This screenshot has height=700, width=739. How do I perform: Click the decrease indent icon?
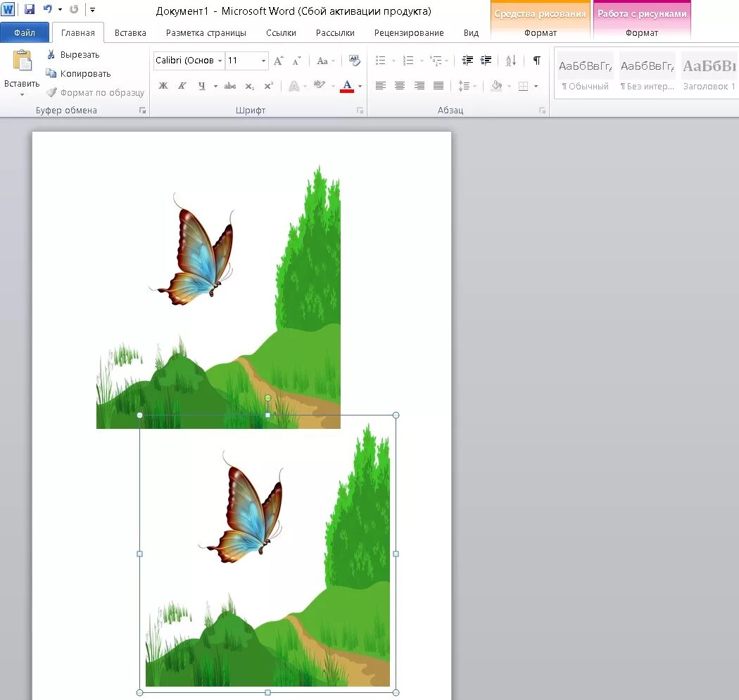pyautogui.click(x=467, y=61)
